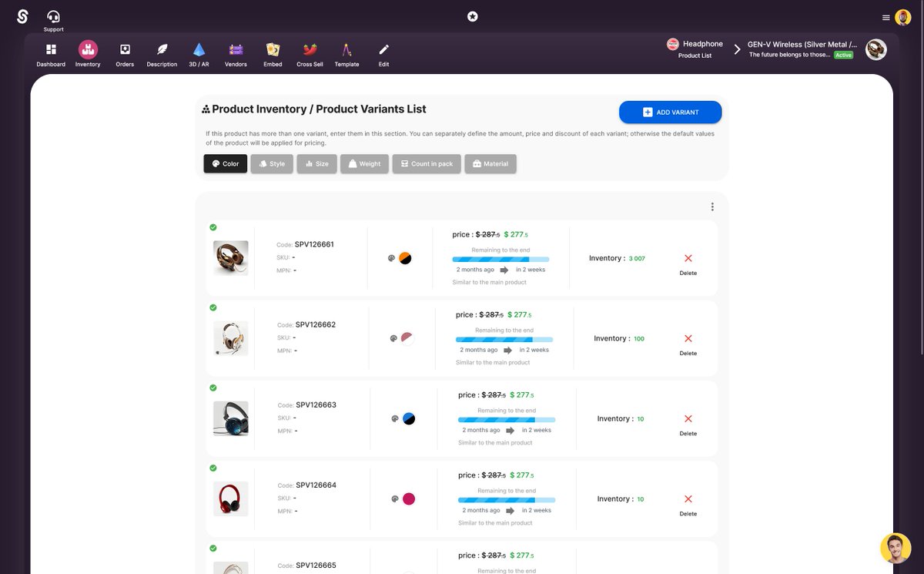Open the SPV126662 headphone thumbnail

pyautogui.click(x=231, y=338)
